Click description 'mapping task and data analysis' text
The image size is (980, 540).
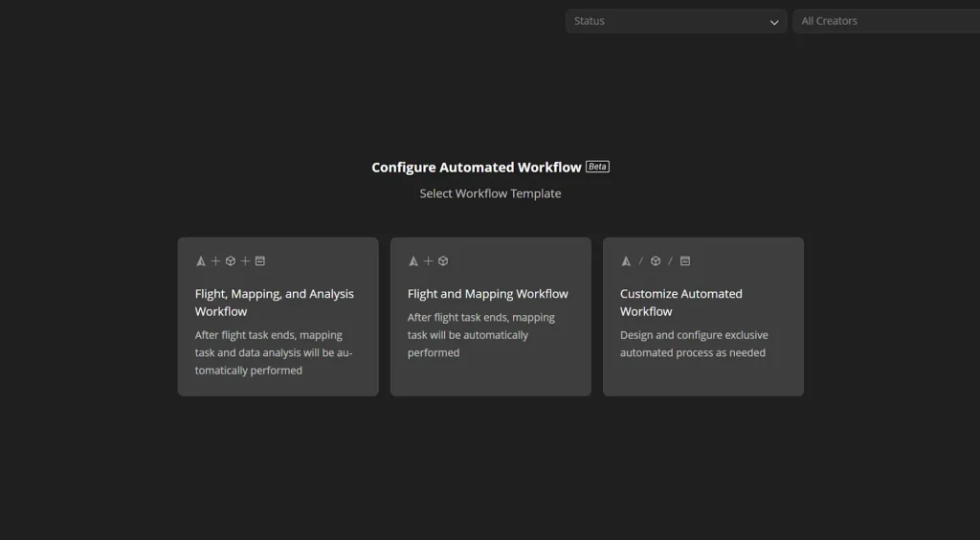tap(274, 352)
